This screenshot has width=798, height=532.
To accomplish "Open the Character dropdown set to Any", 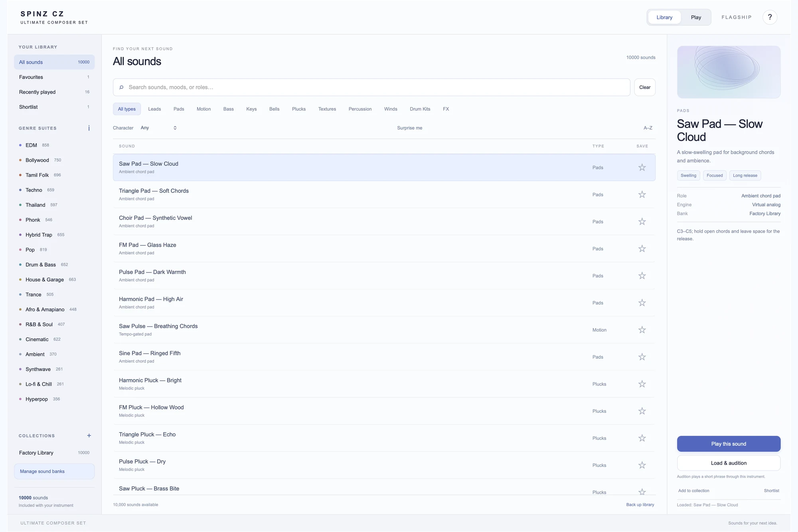I will pos(158,128).
